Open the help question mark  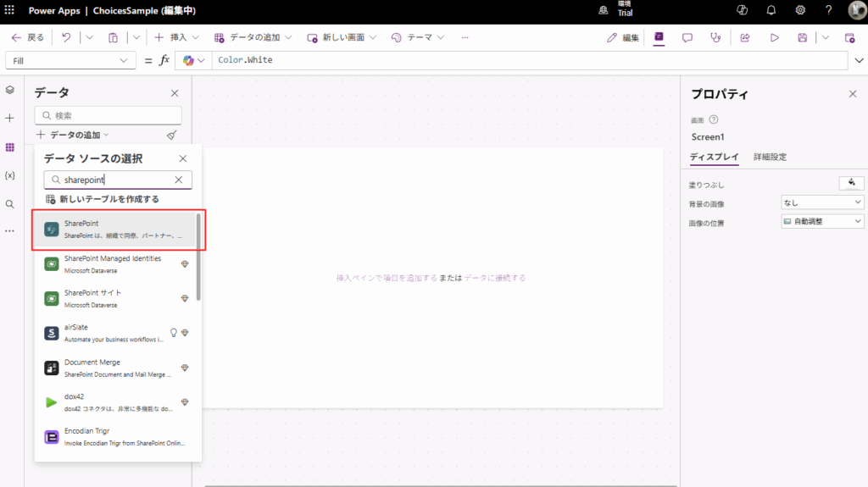(829, 10)
